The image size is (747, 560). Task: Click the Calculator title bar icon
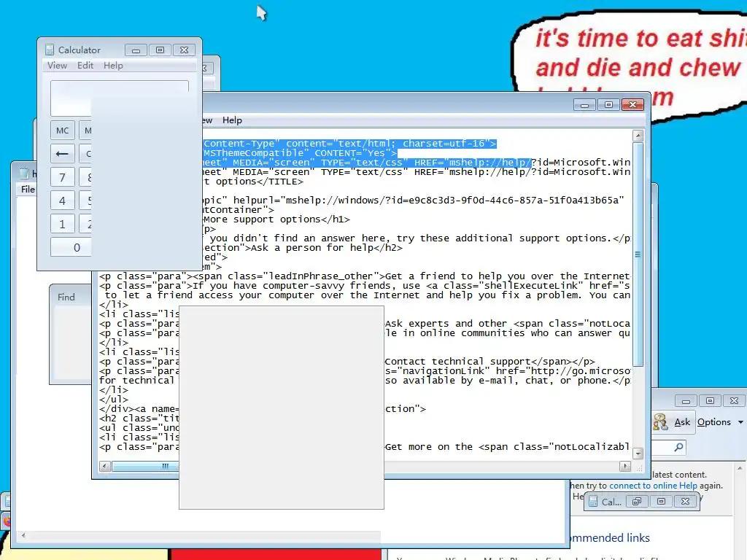(49, 50)
